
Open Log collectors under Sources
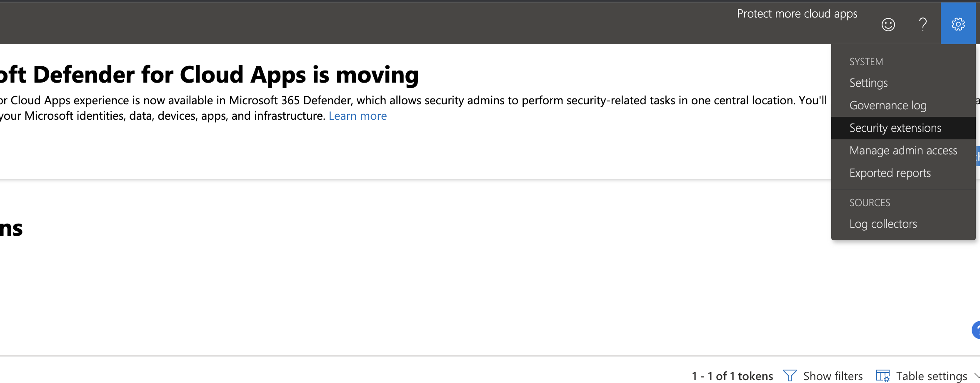[x=883, y=224]
